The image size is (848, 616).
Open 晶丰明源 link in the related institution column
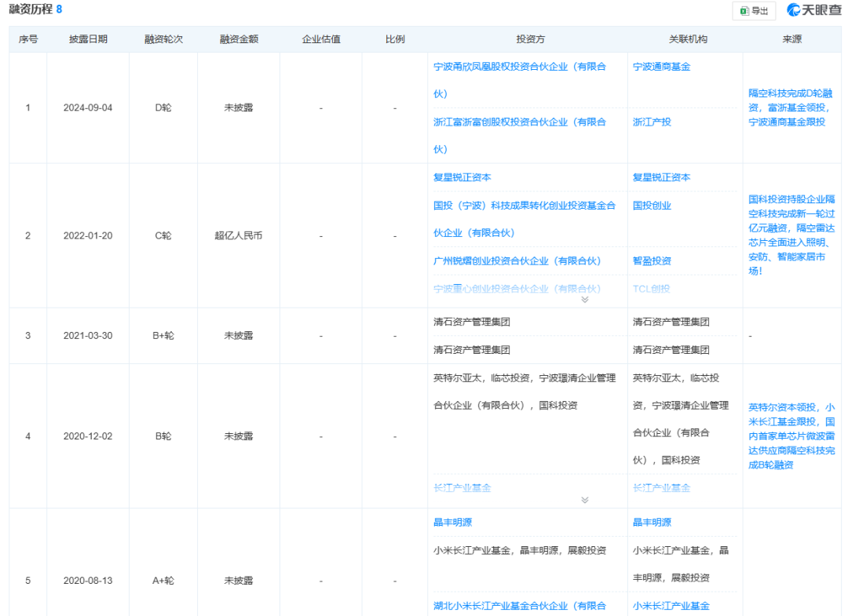click(x=652, y=523)
